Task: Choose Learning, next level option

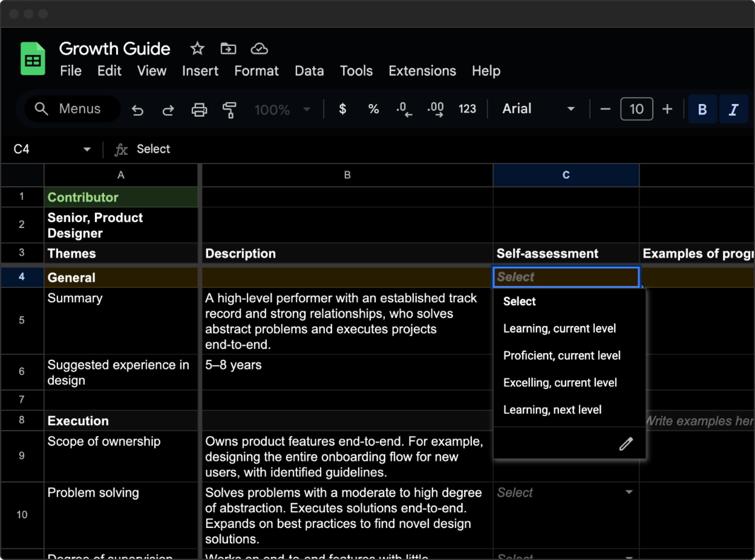Action: (x=552, y=409)
